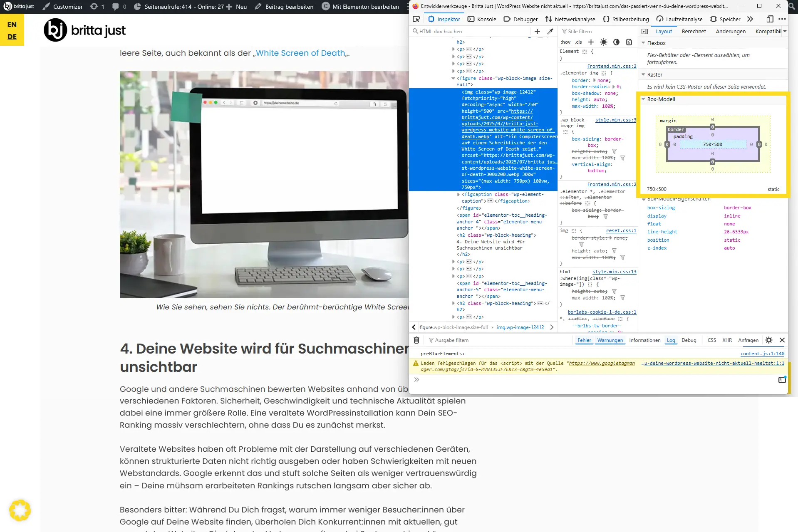Collapse the figure wp-block-image node
798x532 pixels.
click(454, 78)
